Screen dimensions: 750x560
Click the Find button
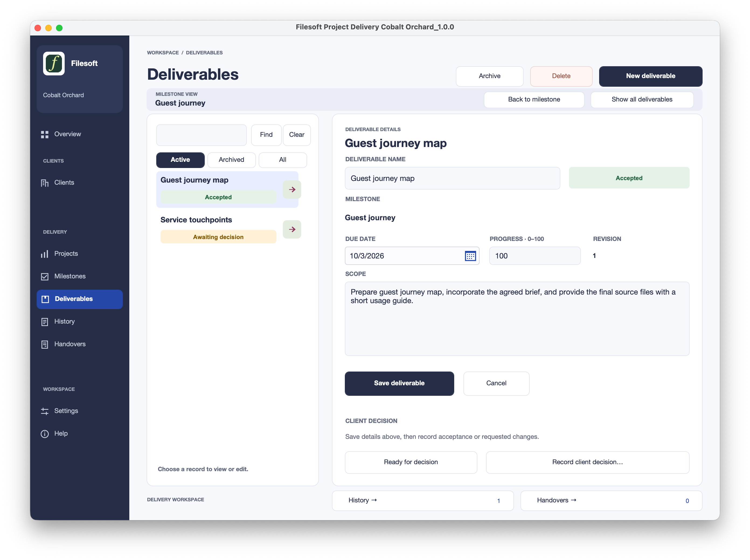[x=266, y=135]
